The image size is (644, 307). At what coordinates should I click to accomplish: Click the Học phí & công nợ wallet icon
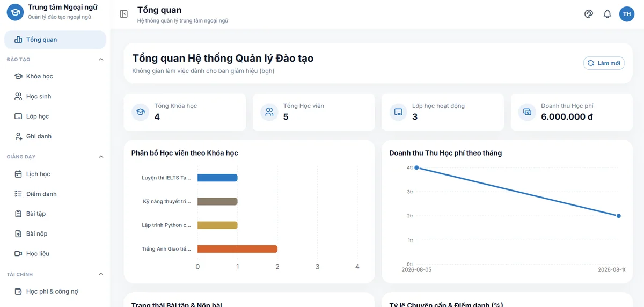[x=18, y=291]
